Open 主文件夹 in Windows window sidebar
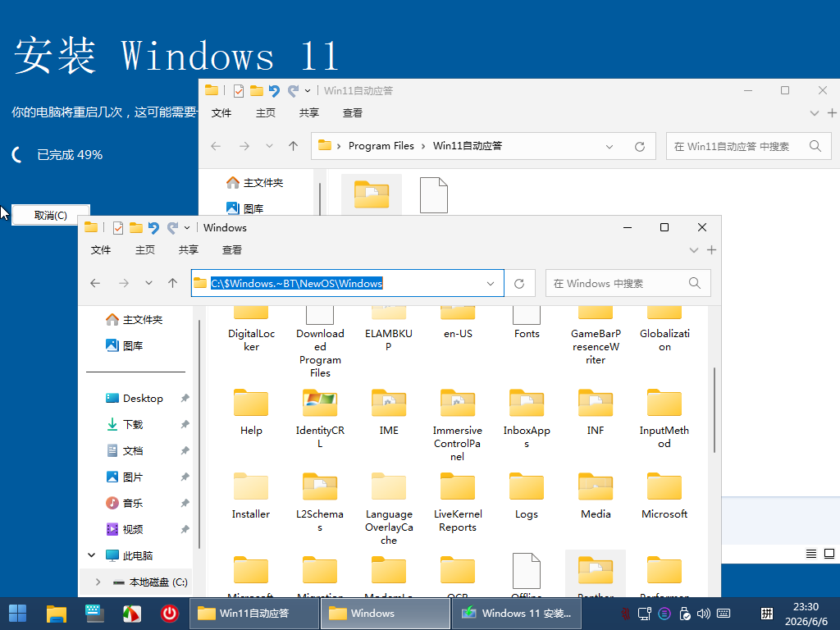The image size is (840, 630). (134, 320)
